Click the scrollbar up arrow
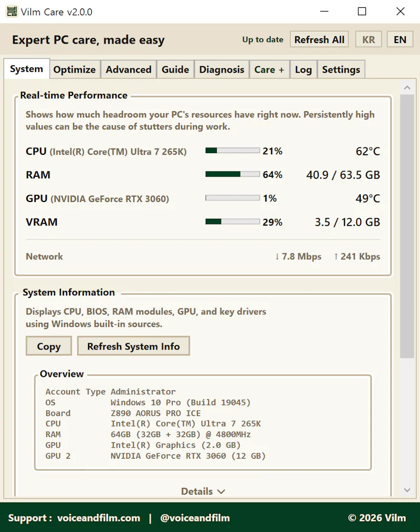Viewport: 420px width, 532px height. (407, 88)
